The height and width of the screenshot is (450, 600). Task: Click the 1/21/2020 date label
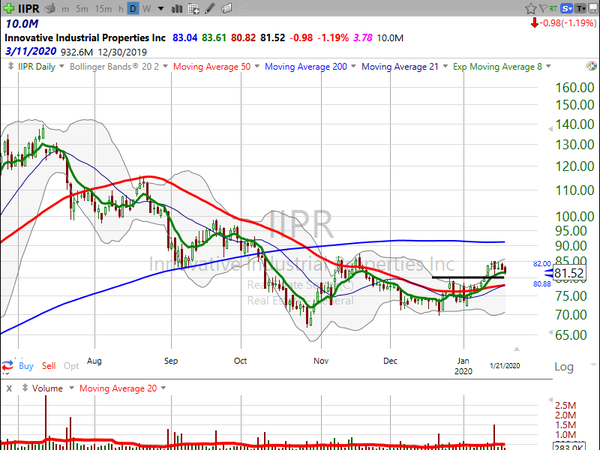click(505, 366)
